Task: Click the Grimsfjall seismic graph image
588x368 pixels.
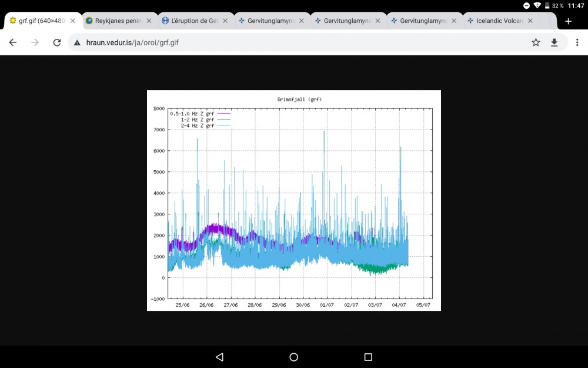Action: (x=294, y=200)
